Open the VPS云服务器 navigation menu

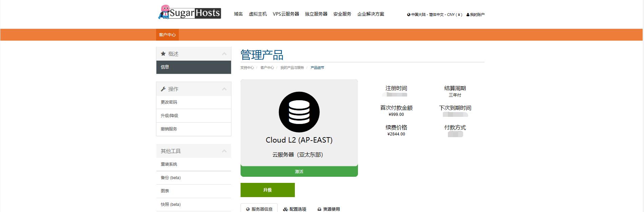[x=286, y=14]
